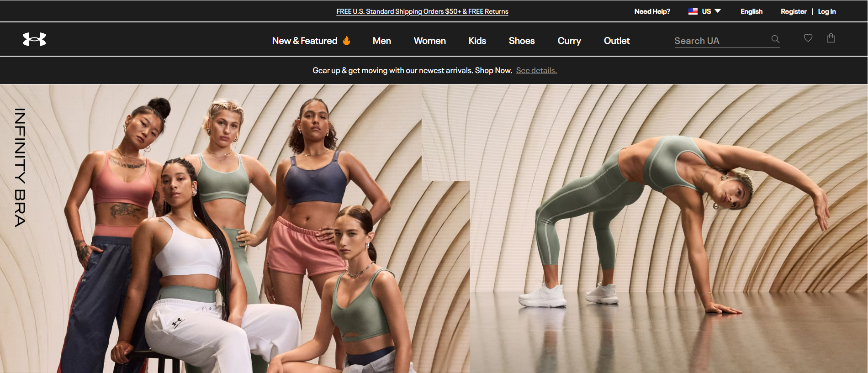Screen dimensions: 868x373
Task: Open the Curry menu
Action: (x=569, y=41)
